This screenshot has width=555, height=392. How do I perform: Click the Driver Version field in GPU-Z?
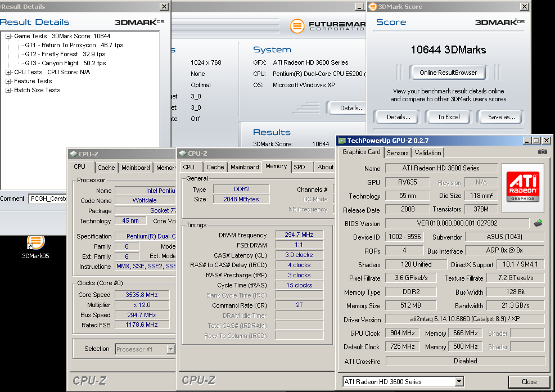pyautogui.click(x=464, y=319)
